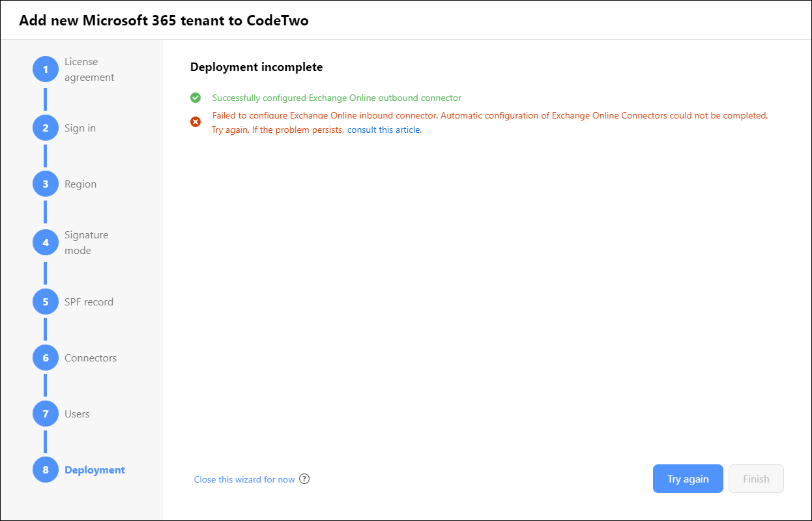Go to step 3 Region circle
This screenshot has height=521, width=812.
(46, 184)
